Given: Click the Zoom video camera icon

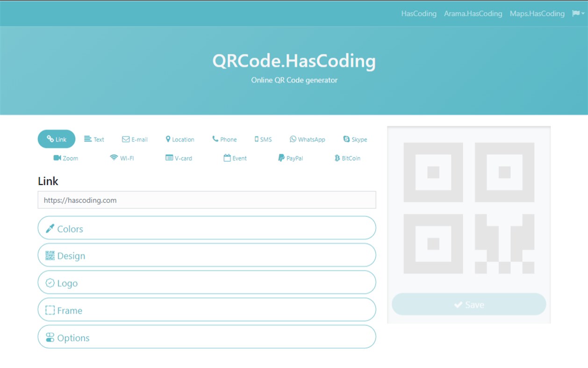Looking at the screenshot, I should tap(57, 158).
